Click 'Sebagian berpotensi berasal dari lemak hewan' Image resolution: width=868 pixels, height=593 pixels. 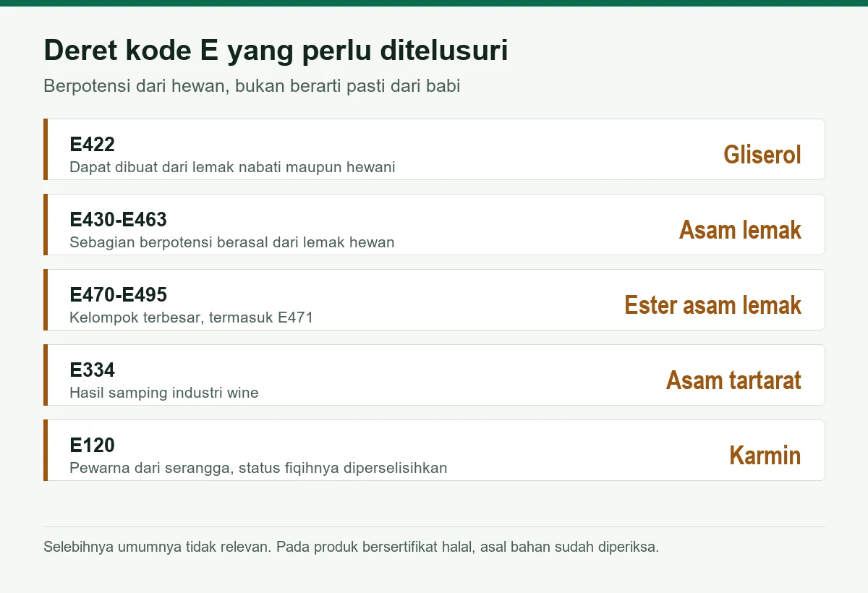click(x=232, y=242)
